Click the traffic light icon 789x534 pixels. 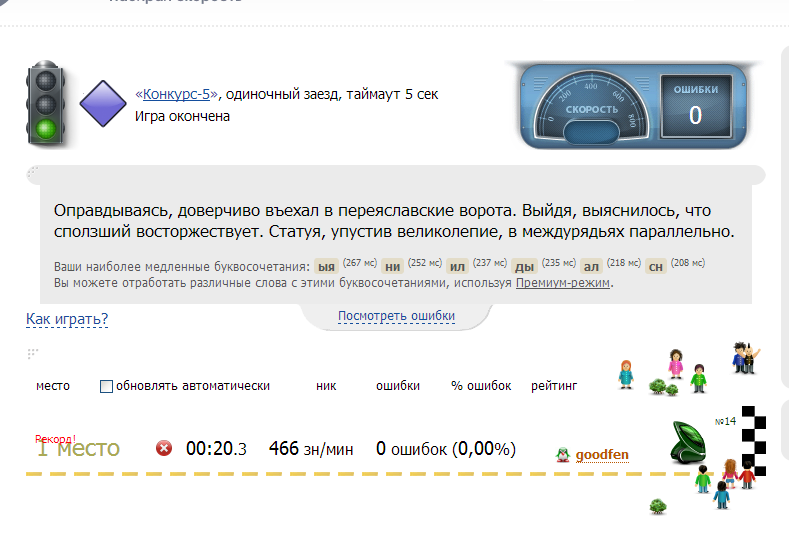(x=46, y=104)
